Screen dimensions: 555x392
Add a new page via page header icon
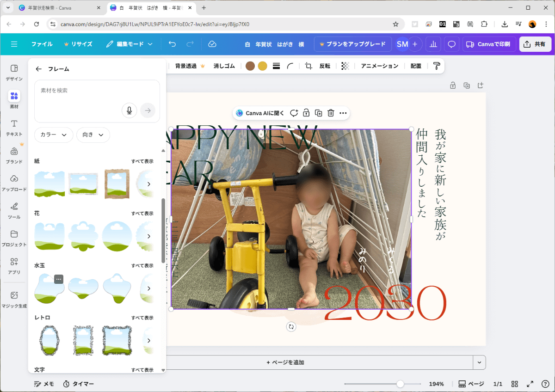[481, 85]
